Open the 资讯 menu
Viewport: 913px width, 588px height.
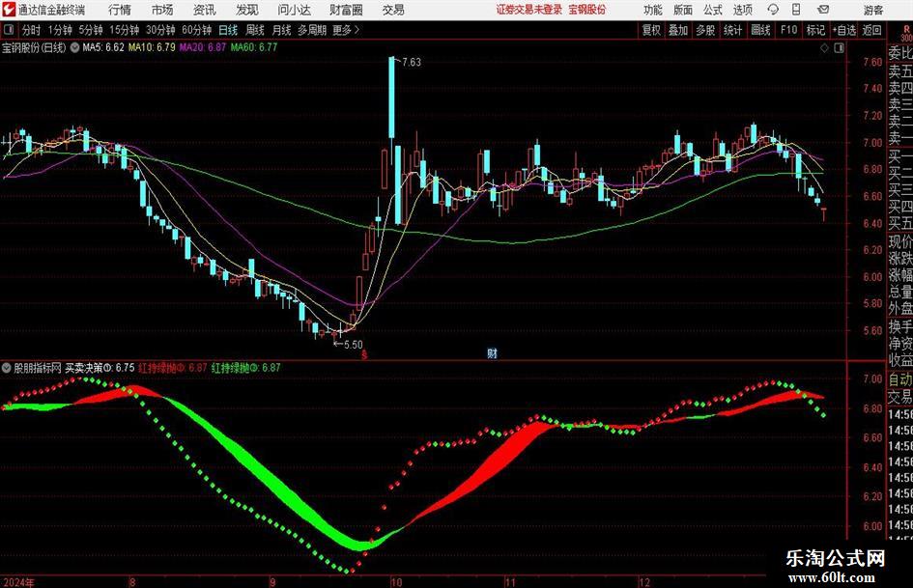[205, 10]
